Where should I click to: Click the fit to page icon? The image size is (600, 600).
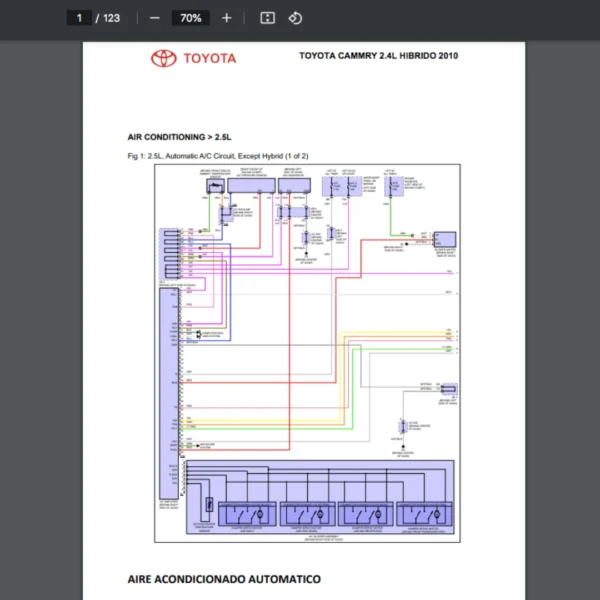(267, 18)
